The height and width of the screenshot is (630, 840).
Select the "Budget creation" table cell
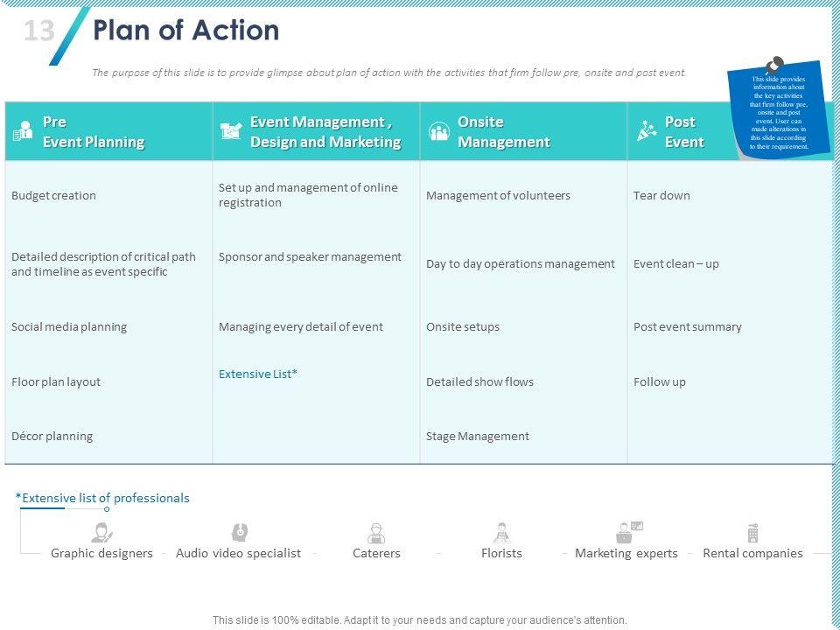point(53,195)
